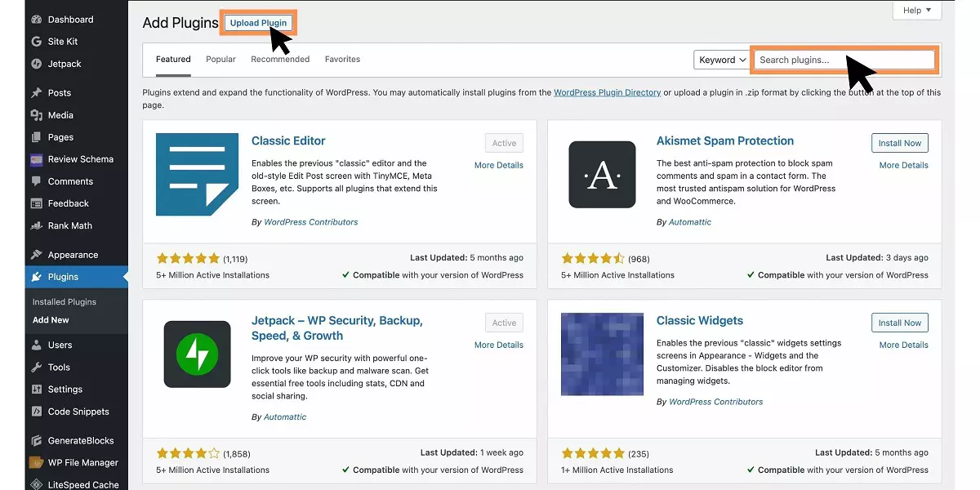
Task: Click the Jetpack sidebar icon
Action: [36, 64]
